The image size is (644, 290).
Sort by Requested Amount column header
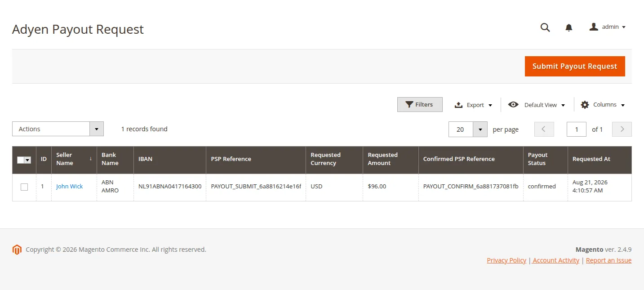tap(391, 159)
